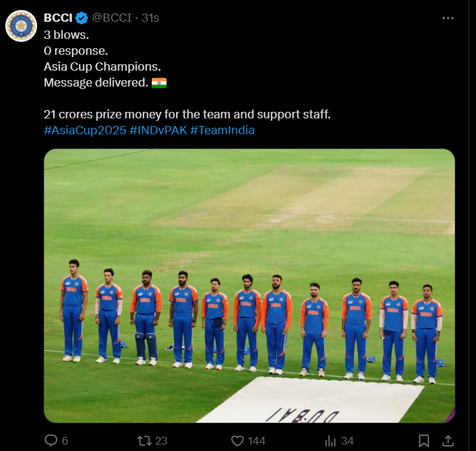476x451 pixels.
Task: Share the post using the share icon
Action: [x=447, y=440]
